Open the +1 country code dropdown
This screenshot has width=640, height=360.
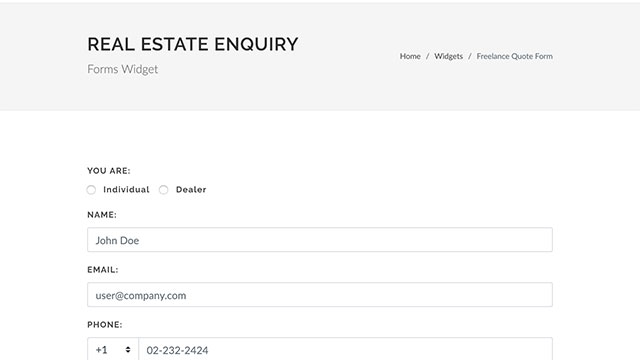click(x=113, y=349)
